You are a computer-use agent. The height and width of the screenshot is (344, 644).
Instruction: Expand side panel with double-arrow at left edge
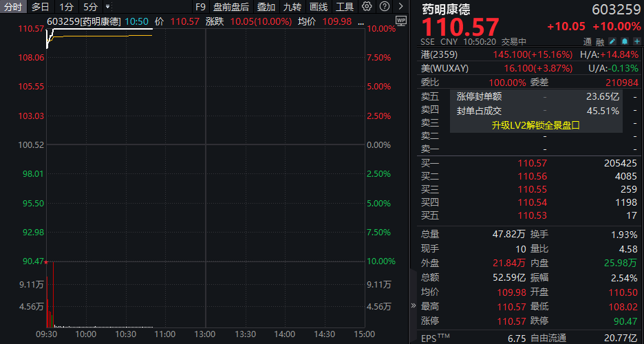click(414, 305)
